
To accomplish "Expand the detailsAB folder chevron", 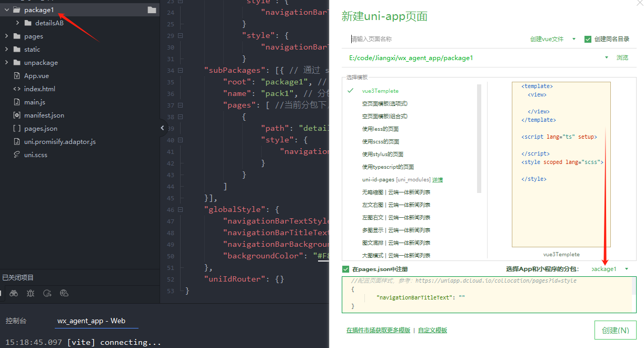I will (x=17, y=23).
